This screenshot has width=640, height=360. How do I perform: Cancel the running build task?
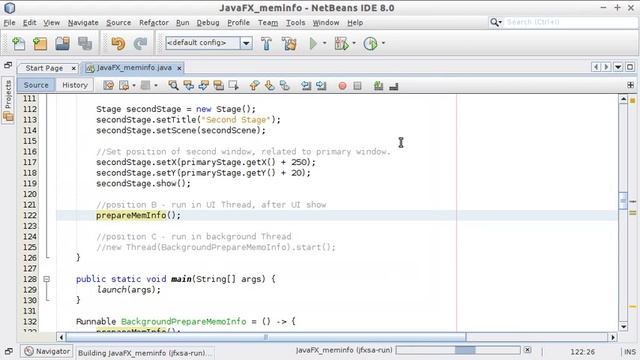pyautogui.click(x=527, y=350)
